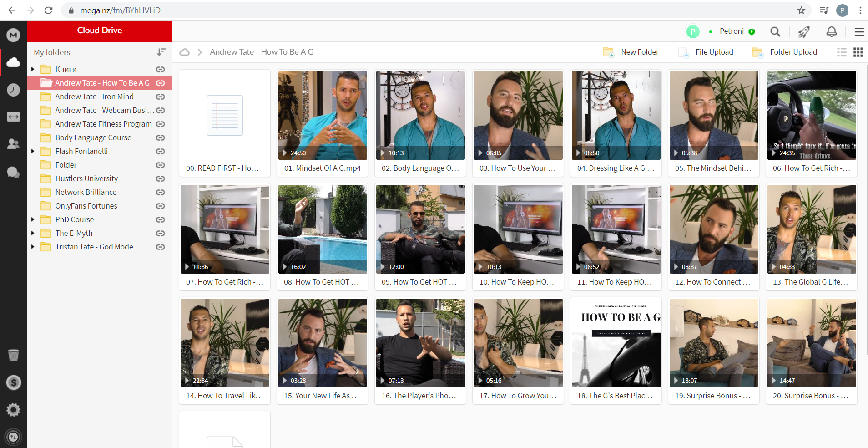
Task: Click the transfers circular icon at sidebar bottom
Action: point(13,437)
